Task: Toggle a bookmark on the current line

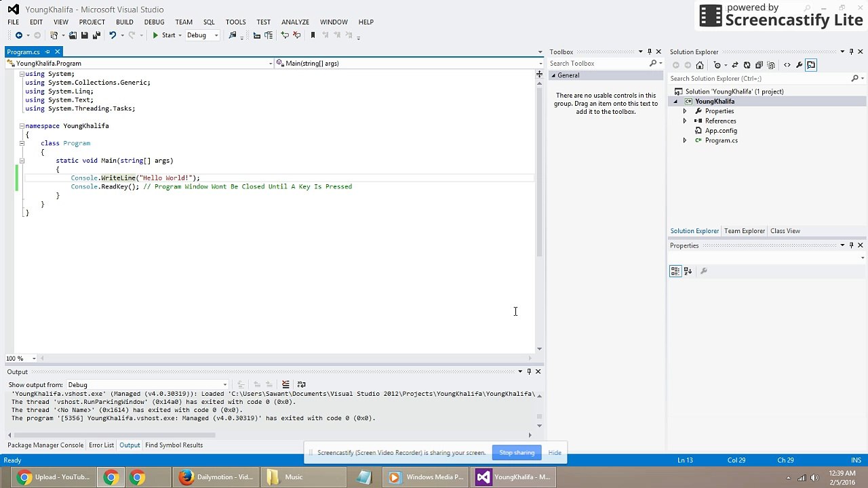Action: tap(313, 35)
